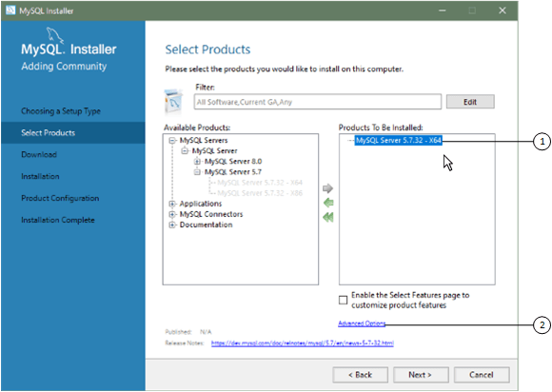
Task: Expand the MySQL Server 8.0 node
Action: 197,162
